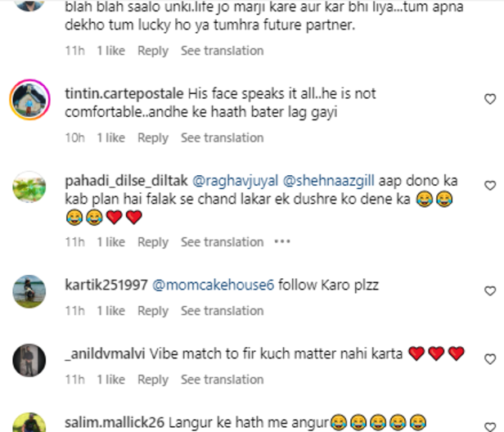504x432 pixels.
Task: See translation of pahadi_dilse_diltak's comment
Action: tap(222, 242)
